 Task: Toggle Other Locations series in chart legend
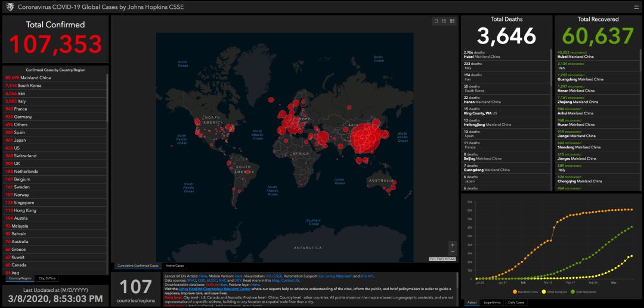pos(553,291)
